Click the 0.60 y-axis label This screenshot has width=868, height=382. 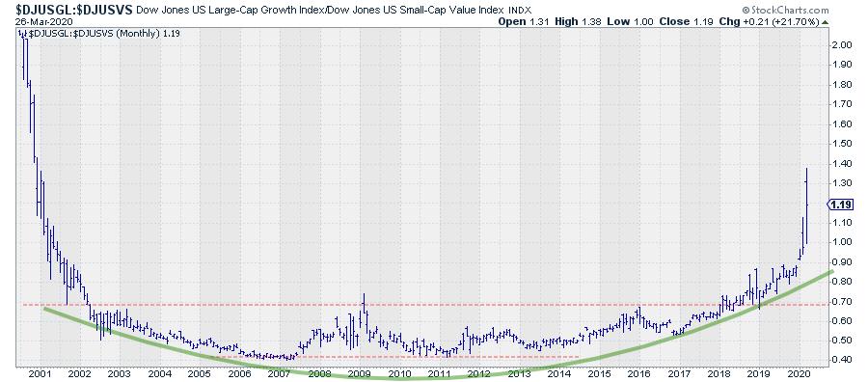[841, 320]
